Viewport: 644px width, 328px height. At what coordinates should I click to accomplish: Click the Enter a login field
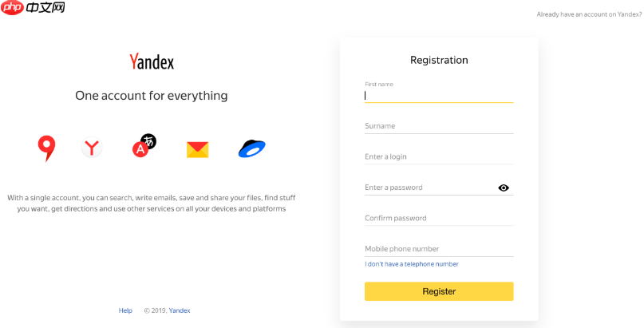pos(438,156)
